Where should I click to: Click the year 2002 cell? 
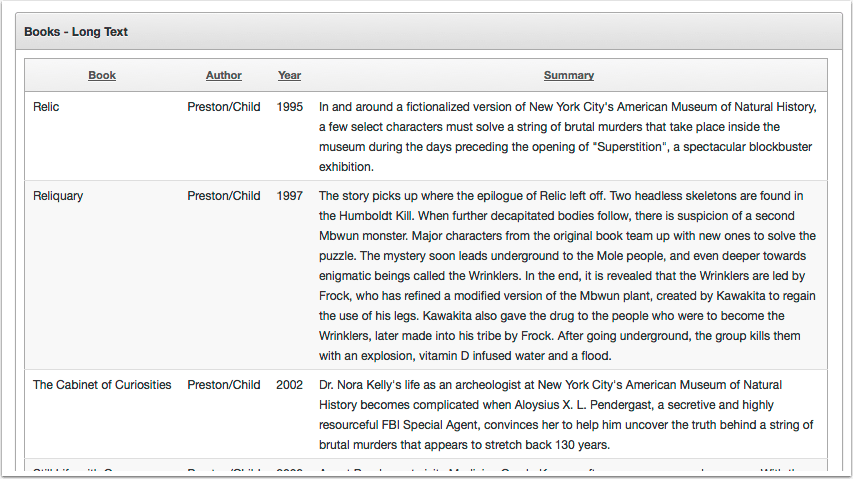[289, 385]
